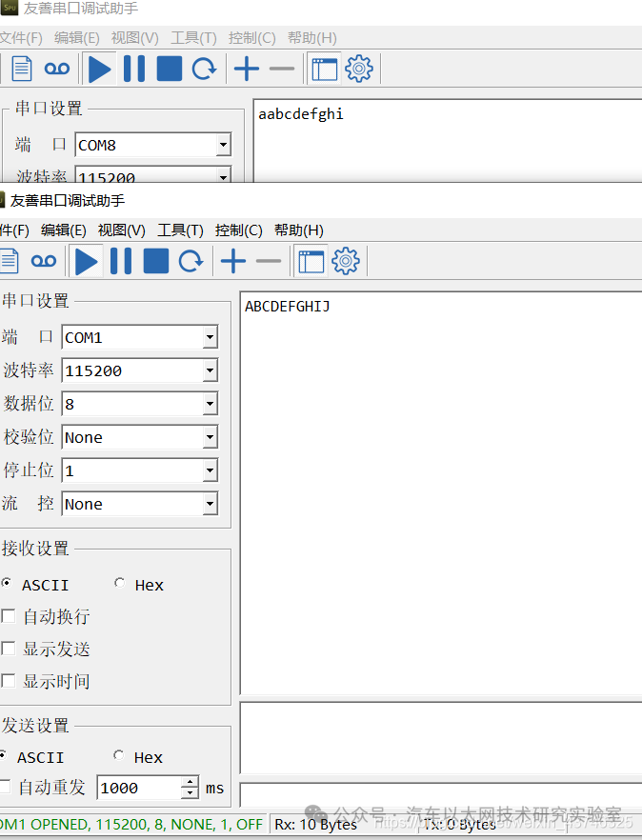
Task: Select the Hex radio button under 发送设置
Action: coord(119,756)
